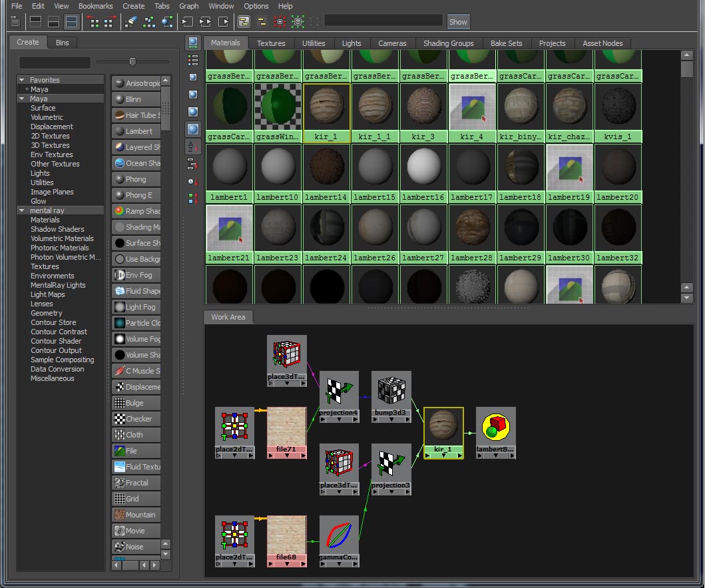Click the clear graph eraser icon
Viewport: 721px width, 588px height.
[131, 22]
